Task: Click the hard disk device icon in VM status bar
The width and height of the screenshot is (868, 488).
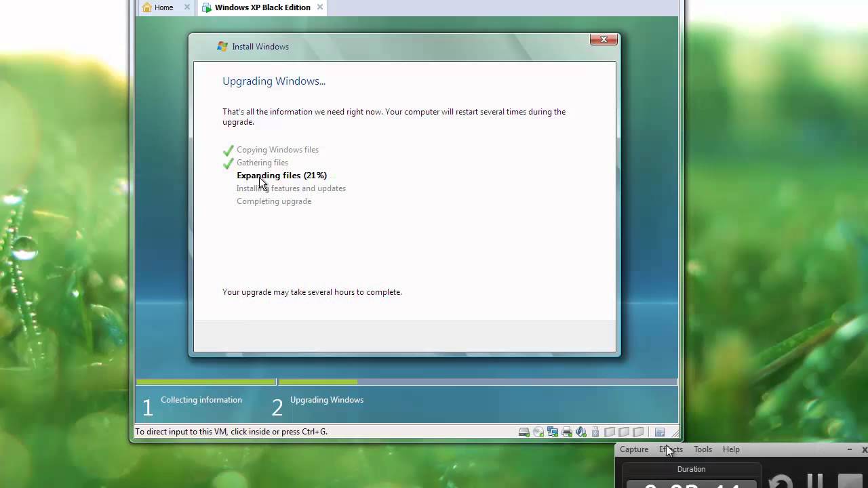Action: pyautogui.click(x=524, y=432)
